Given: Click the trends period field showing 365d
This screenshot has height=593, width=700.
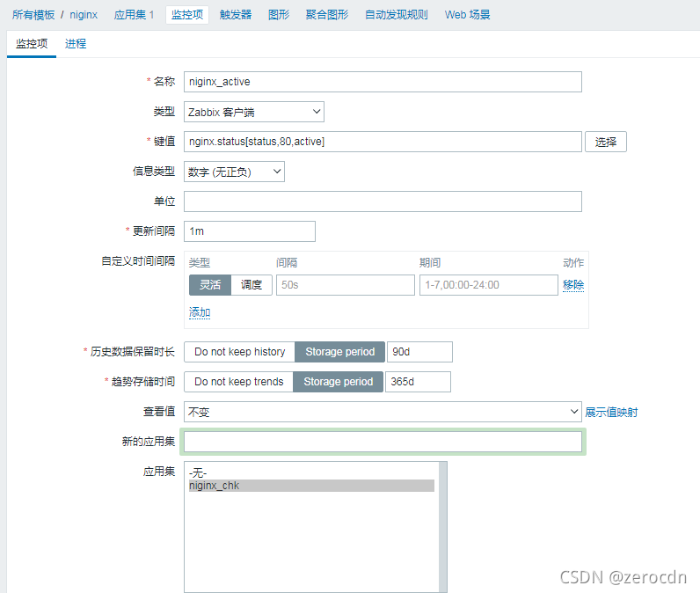Looking at the screenshot, I should 418,382.
